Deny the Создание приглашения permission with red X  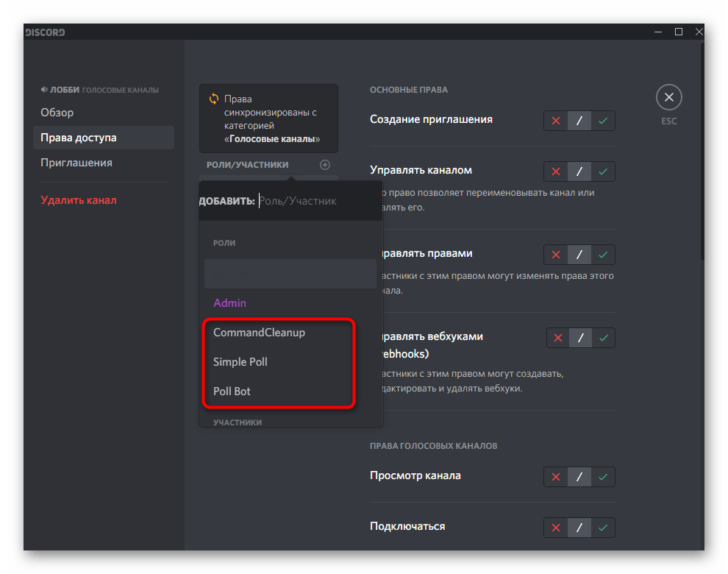556,121
